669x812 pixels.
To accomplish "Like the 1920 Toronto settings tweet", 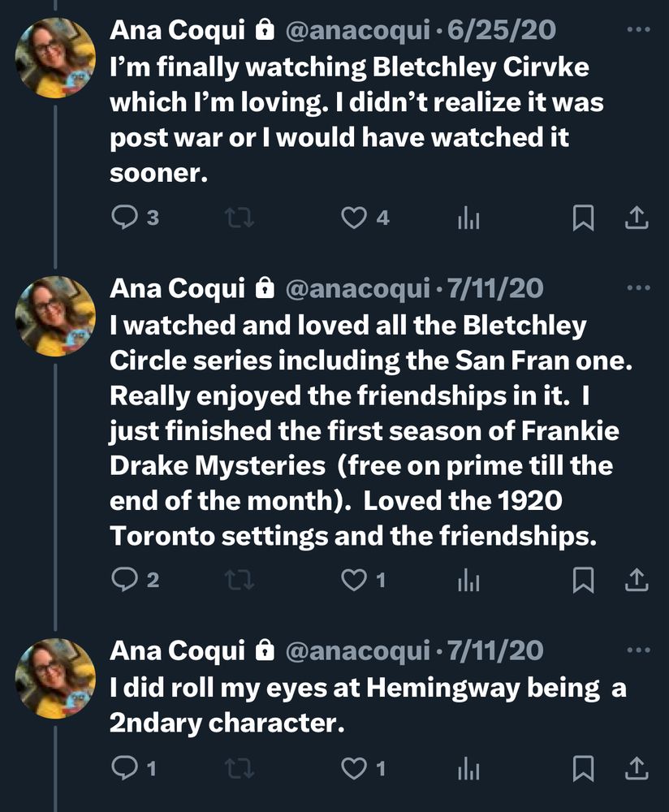I will pyautogui.click(x=354, y=580).
